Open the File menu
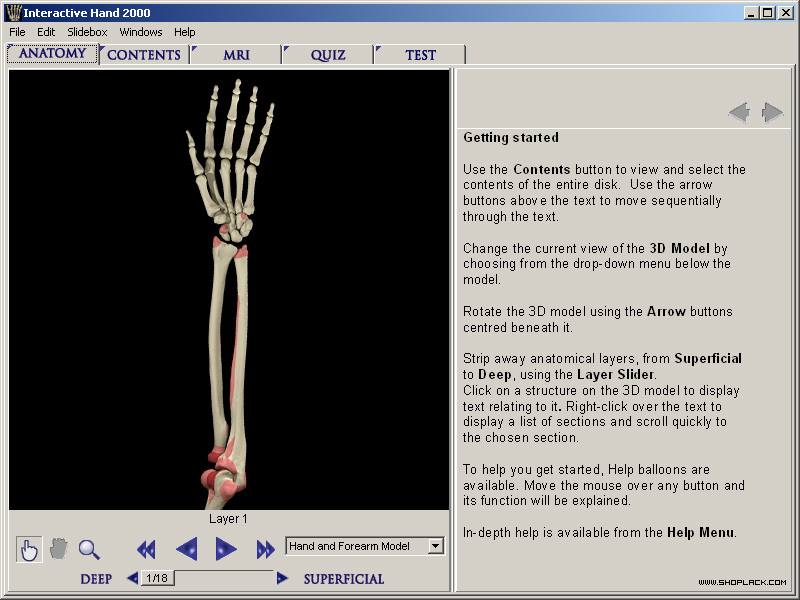Viewport: 800px width, 600px height. [17, 32]
